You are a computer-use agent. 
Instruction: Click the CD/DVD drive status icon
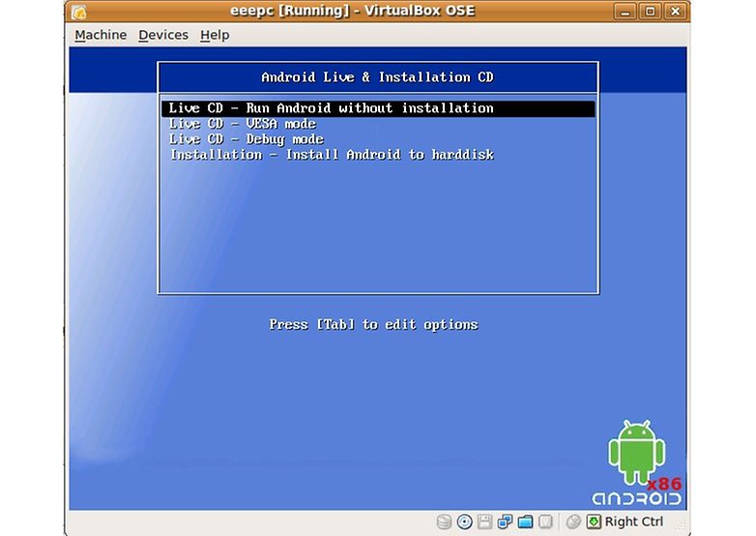tap(464, 521)
